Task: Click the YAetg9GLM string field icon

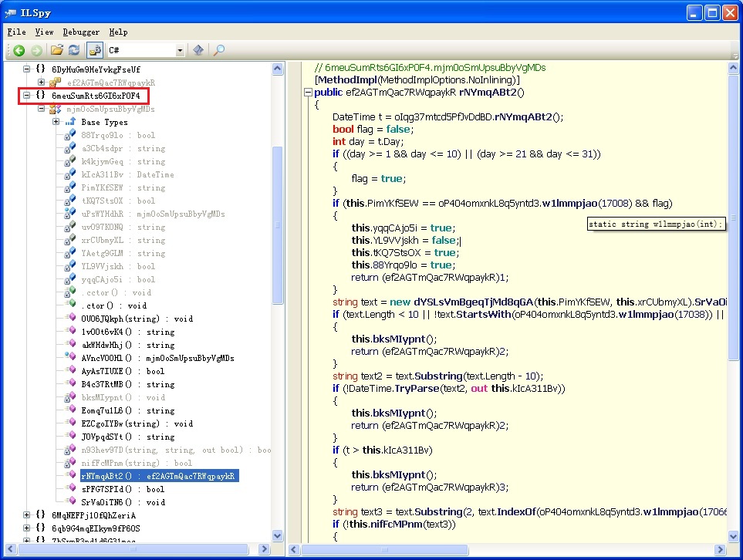Action: 70,252
